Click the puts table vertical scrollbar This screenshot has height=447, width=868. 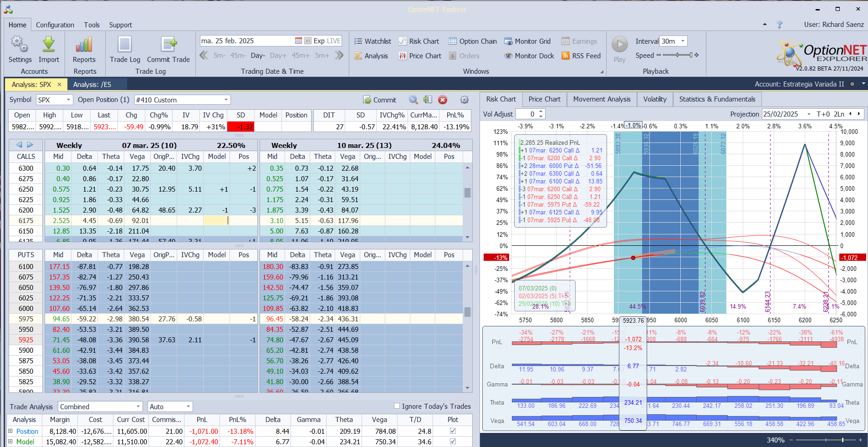point(467,326)
